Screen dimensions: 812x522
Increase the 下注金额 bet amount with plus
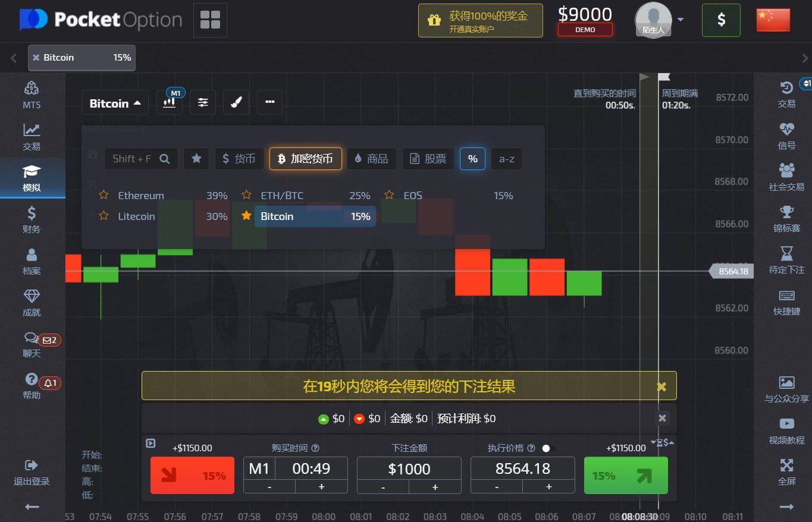pos(435,487)
